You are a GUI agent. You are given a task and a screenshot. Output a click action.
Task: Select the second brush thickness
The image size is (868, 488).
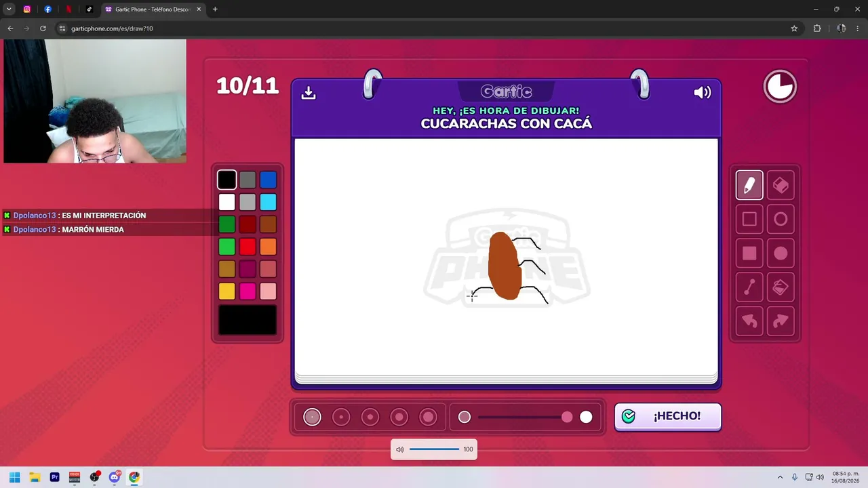point(341,417)
